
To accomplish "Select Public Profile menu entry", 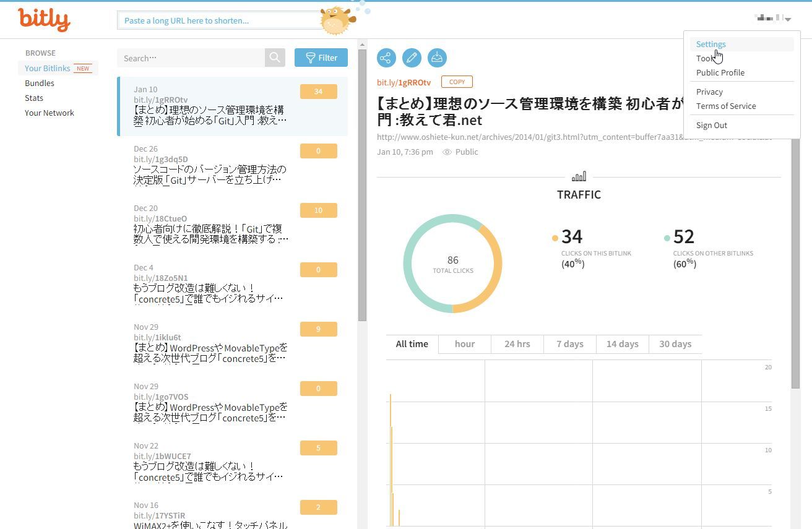I will (x=720, y=72).
